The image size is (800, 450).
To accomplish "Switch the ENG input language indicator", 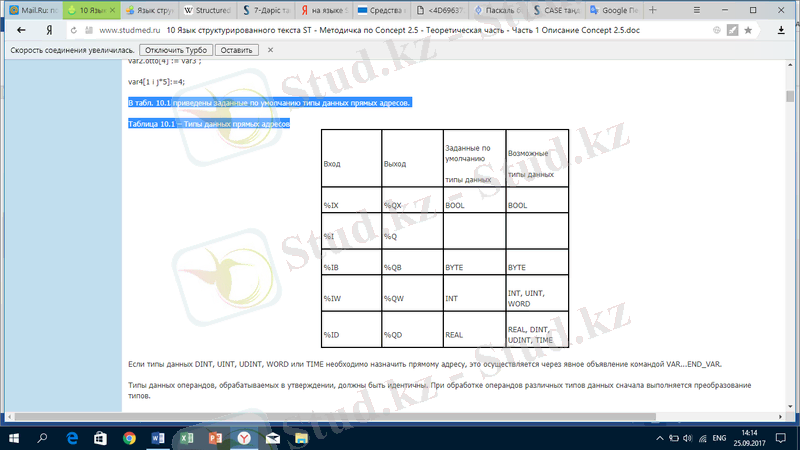I will [719, 438].
